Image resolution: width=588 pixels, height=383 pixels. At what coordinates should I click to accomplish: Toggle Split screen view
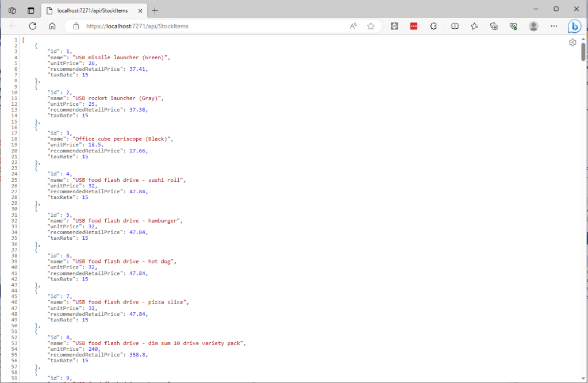click(x=455, y=26)
